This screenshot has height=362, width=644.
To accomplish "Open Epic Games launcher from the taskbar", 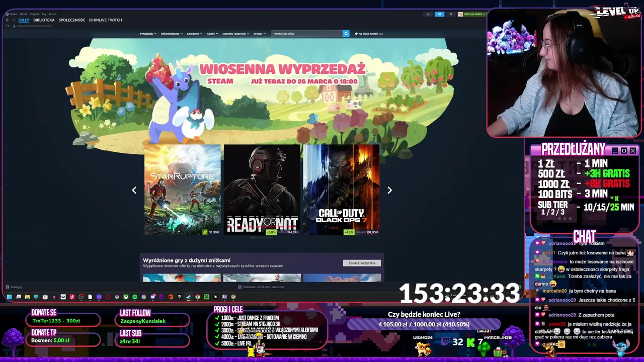I will (x=180, y=297).
